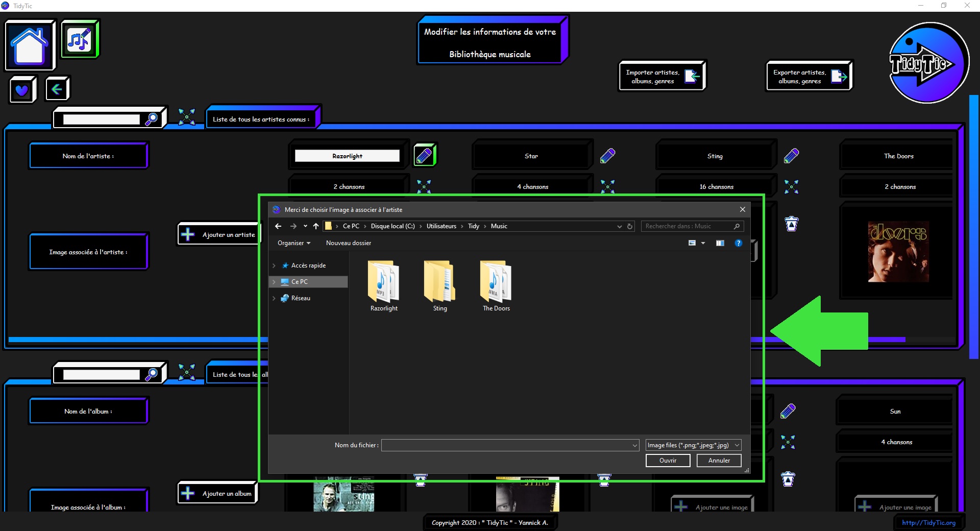Open the music note editor icon
Screen dimensions: 980x531
coord(79,39)
